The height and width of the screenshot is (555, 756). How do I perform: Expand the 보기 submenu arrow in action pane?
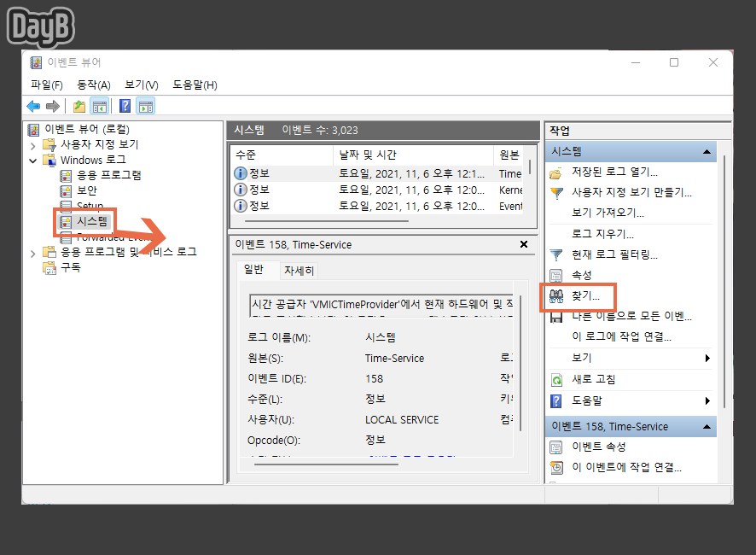click(707, 357)
